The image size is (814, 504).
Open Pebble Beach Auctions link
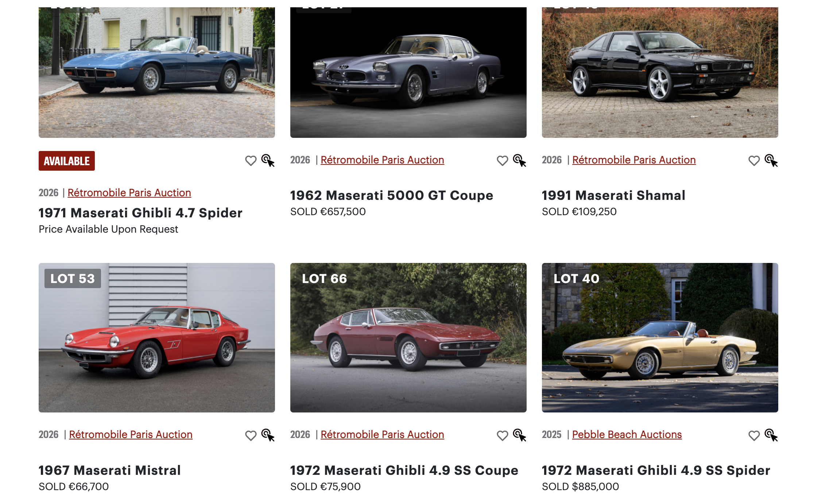point(627,435)
